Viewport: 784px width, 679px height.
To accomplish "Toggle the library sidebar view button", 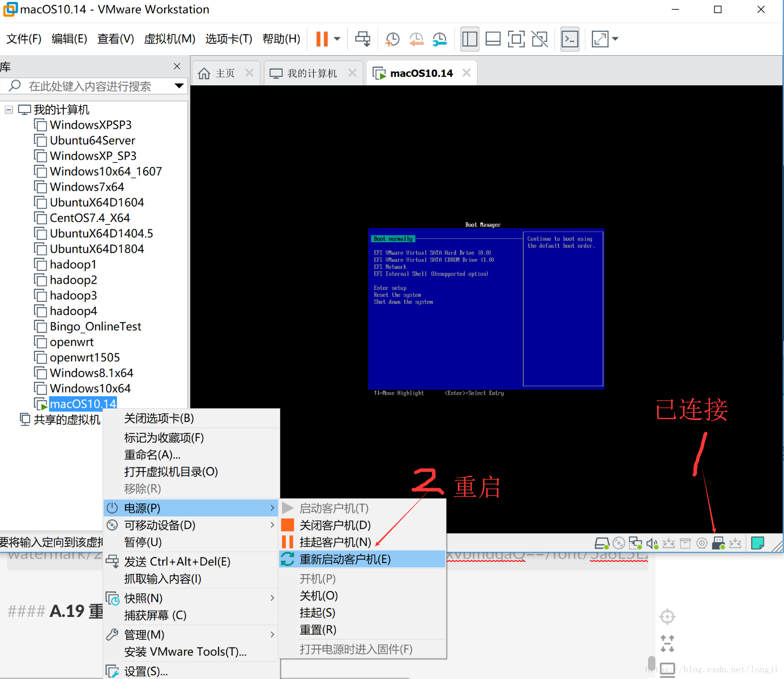I will coord(470,39).
